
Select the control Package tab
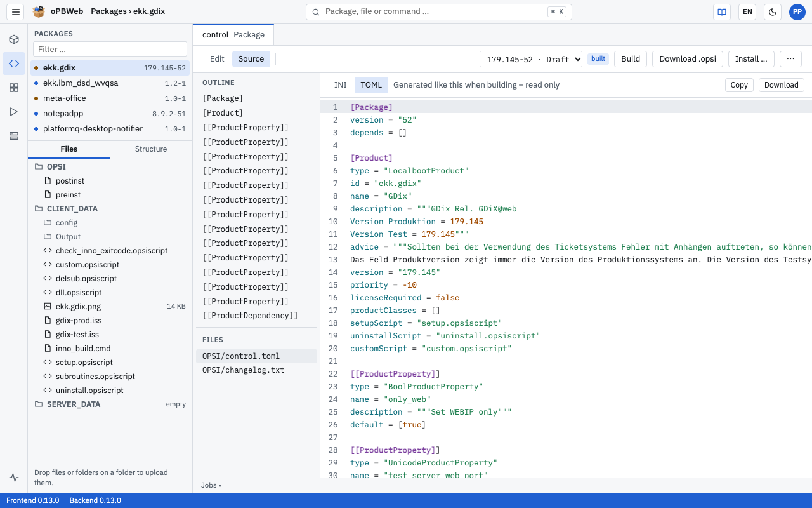233,35
